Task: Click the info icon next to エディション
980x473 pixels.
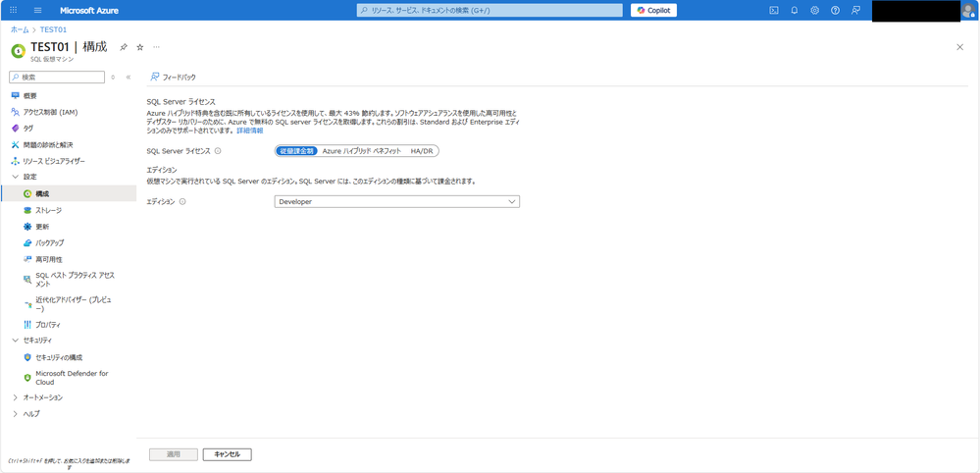Action: 182,202
